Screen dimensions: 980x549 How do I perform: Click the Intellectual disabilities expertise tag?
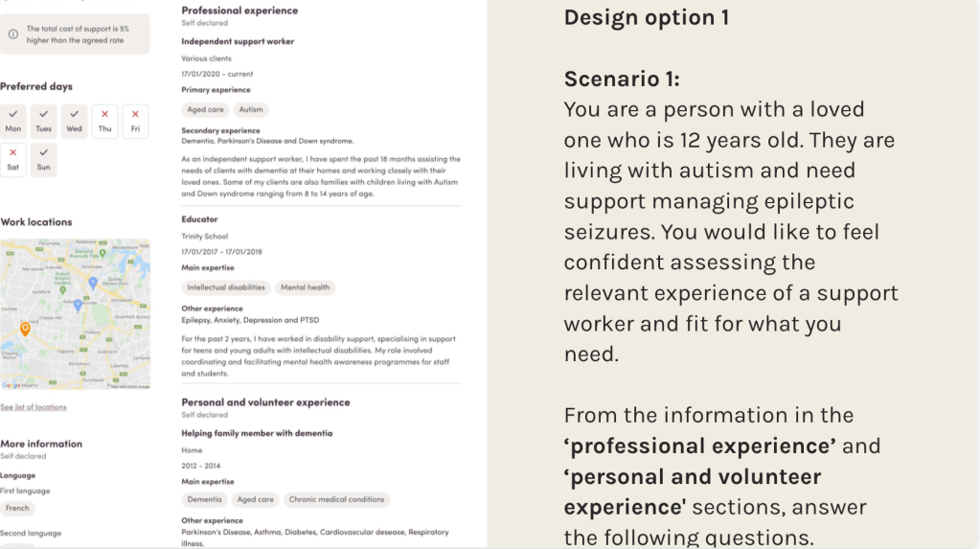point(226,287)
